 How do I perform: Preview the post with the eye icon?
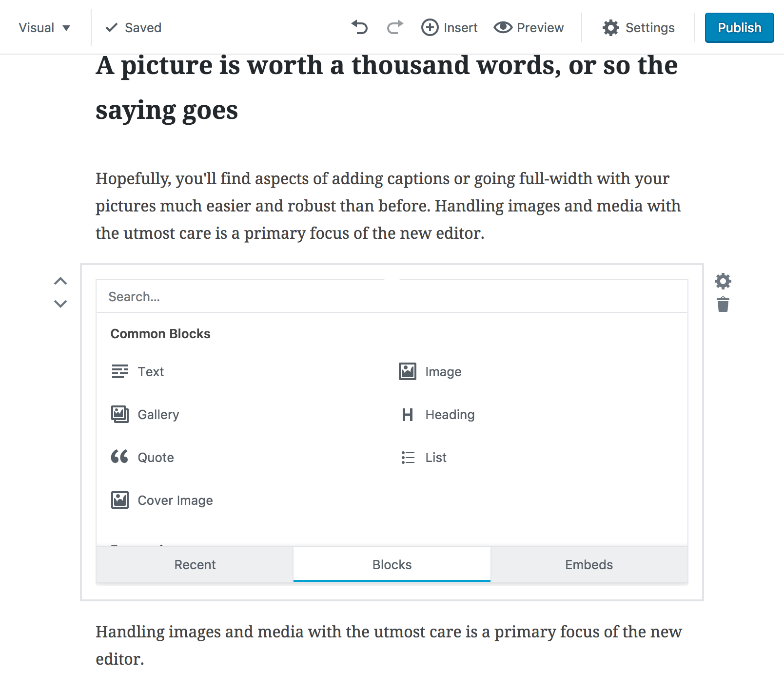tap(528, 28)
